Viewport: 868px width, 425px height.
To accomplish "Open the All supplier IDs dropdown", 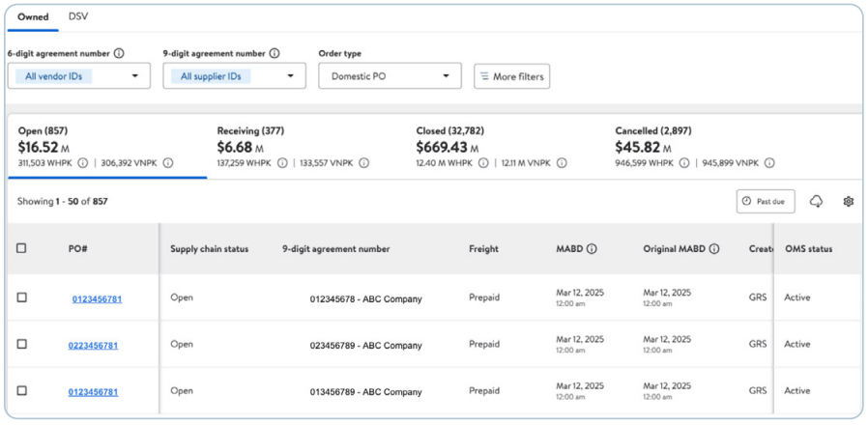I will (234, 75).
